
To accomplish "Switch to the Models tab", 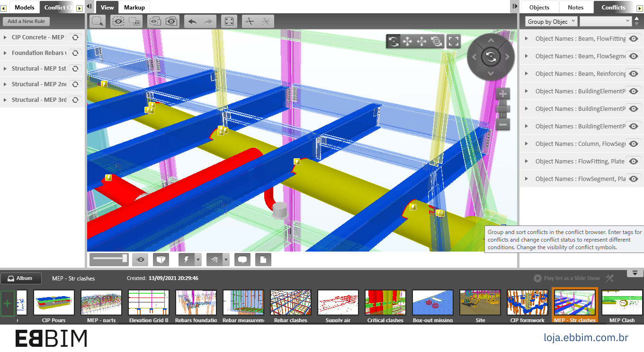I will pos(25,7).
